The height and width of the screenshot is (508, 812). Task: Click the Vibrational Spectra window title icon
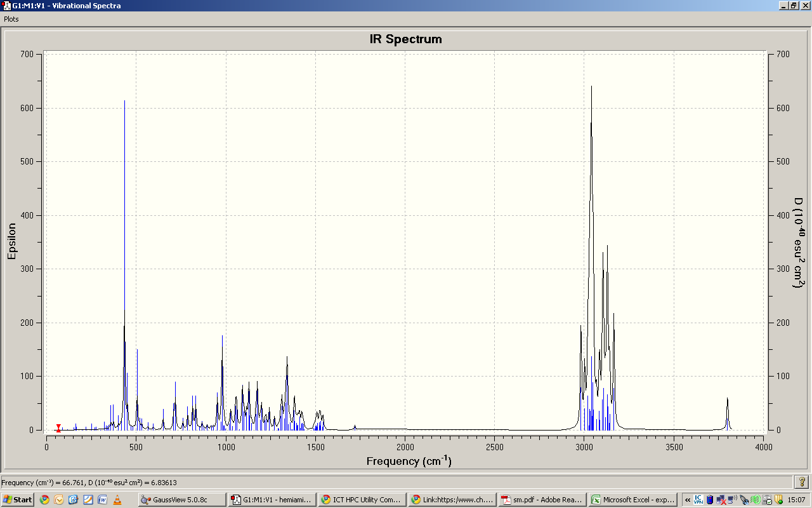pyautogui.click(x=7, y=6)
